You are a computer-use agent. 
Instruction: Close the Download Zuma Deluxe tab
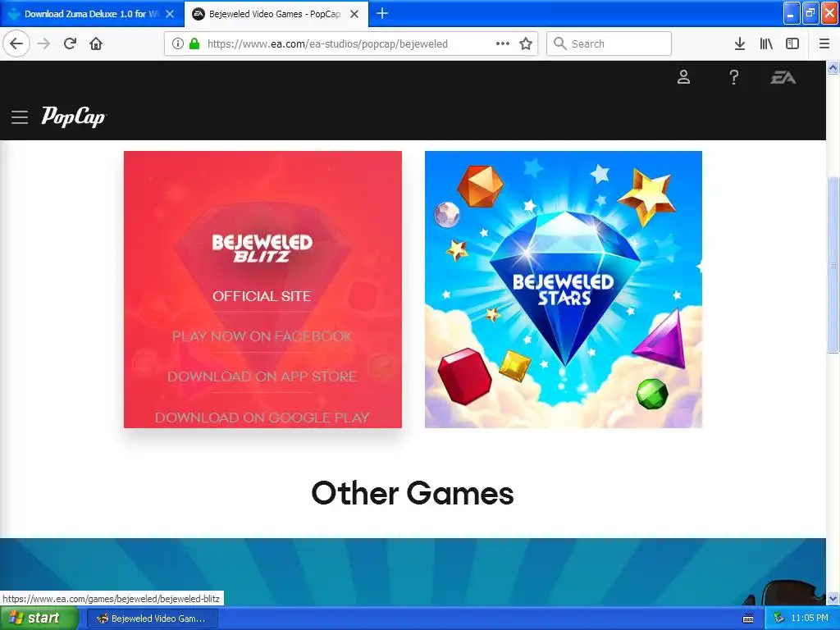tap(170, 14)
